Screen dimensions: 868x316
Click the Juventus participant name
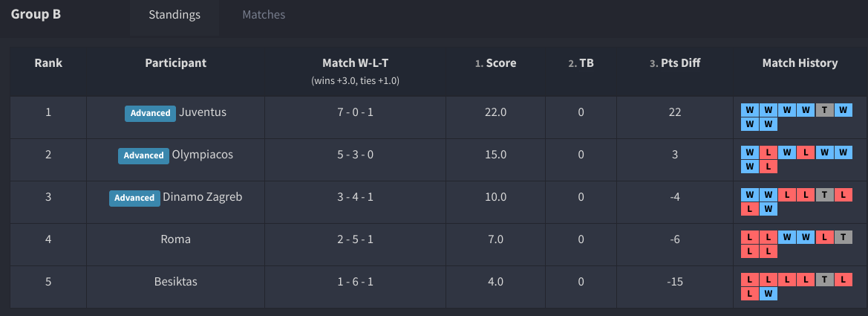[203, 112]
